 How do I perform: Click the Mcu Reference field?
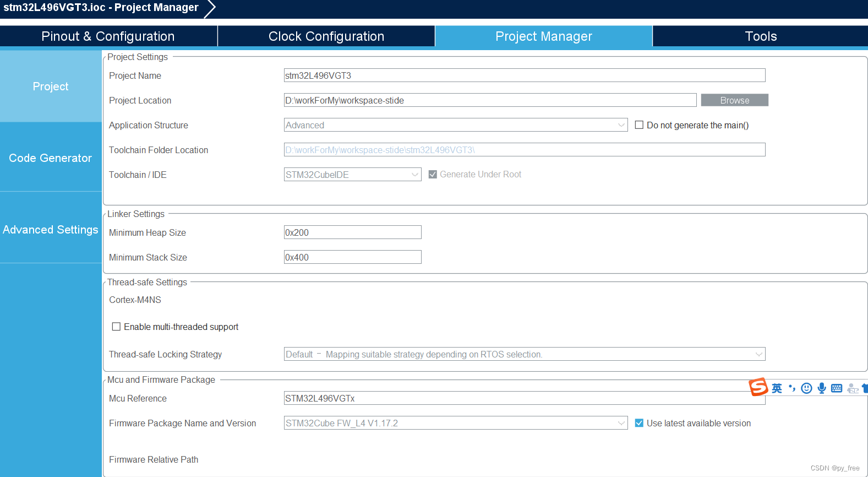tap(525, 398)
